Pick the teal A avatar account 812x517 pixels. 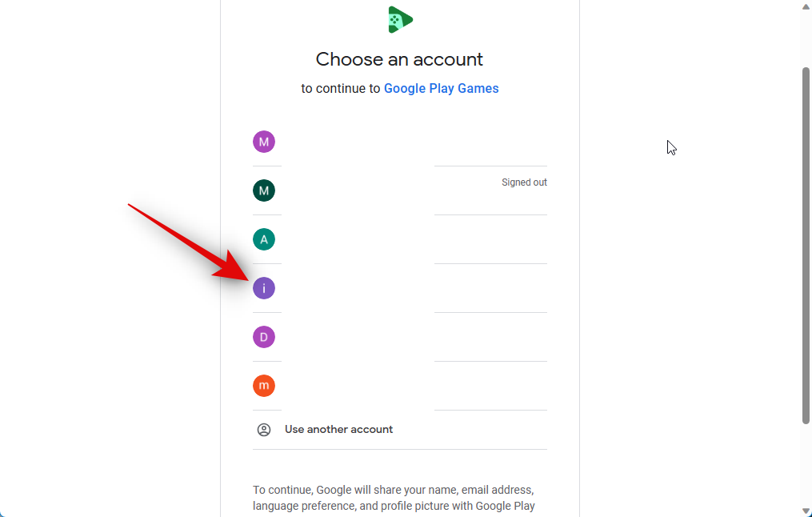point(264,239)
